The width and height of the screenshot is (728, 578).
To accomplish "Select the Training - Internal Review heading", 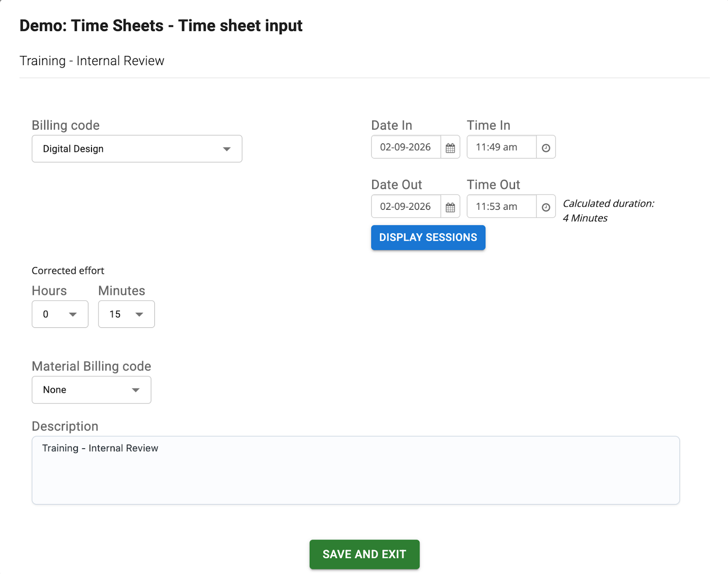I will pos(92,60).
